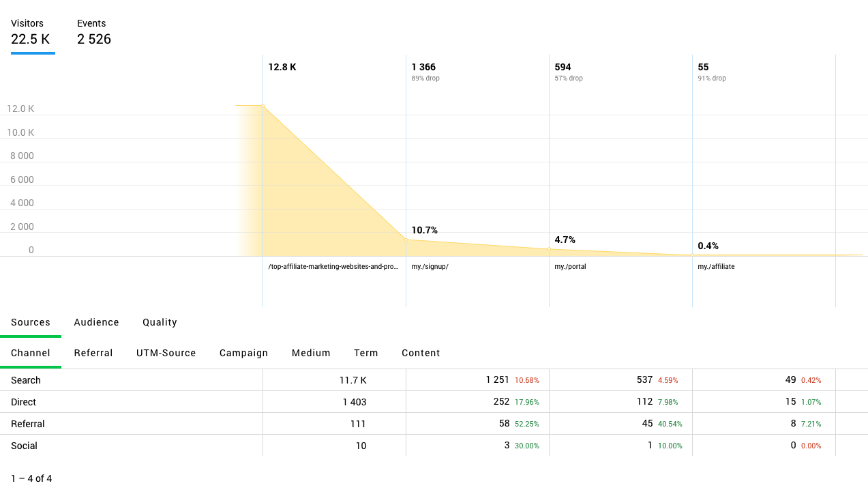Click the Search channel row

[x=26, y=380]
